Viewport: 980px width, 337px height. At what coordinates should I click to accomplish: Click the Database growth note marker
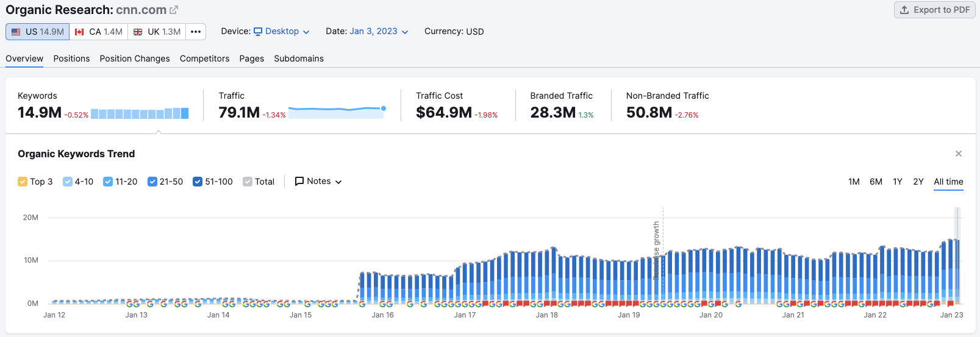point(657,250)
